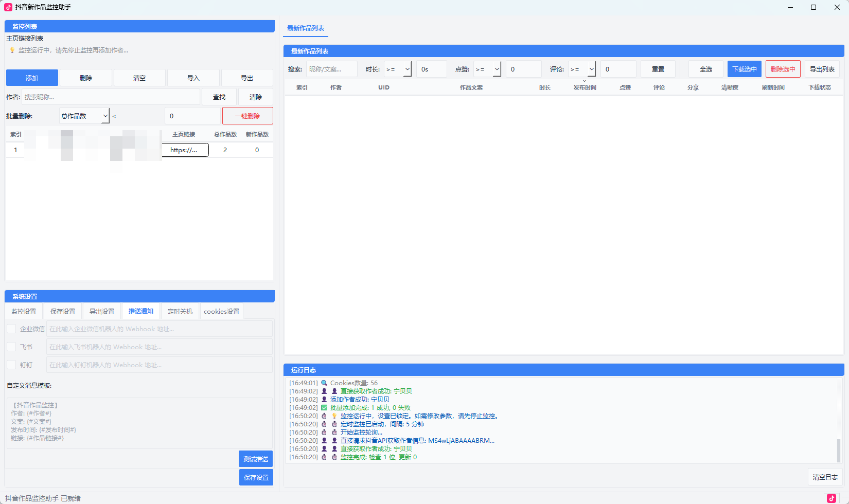
Task: Enable the 企业微信 push checkbox
Action: click(11, 329)
